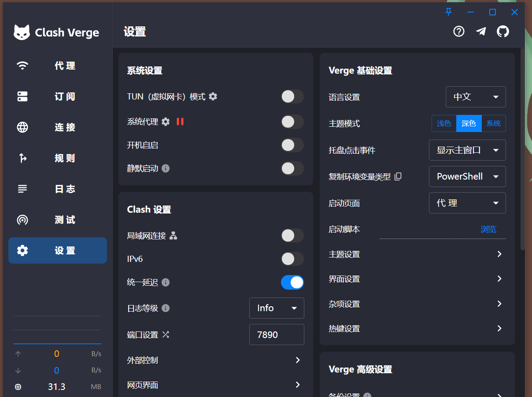The image size is (532, 397).
Task: Click the LAN network icon beside 局域网连接
Action: pyautogui.click(x=174, y=235)
